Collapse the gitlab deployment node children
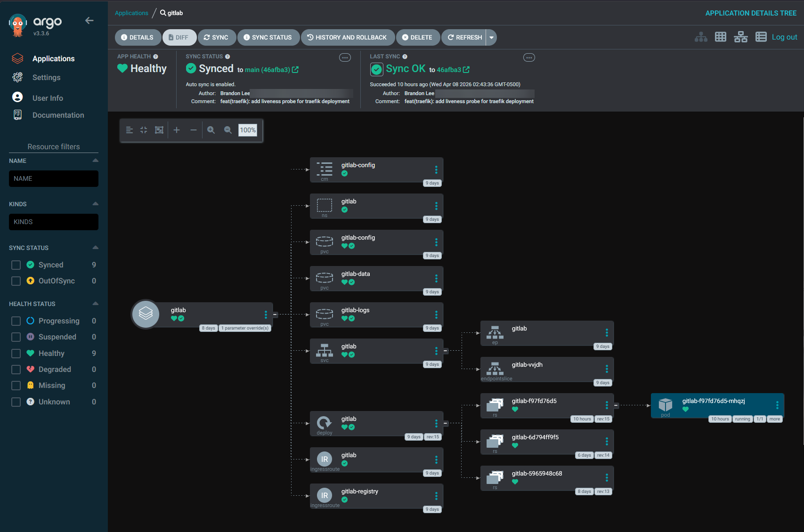This screenshot has height=532, width=804. click(x=446, y=423)
